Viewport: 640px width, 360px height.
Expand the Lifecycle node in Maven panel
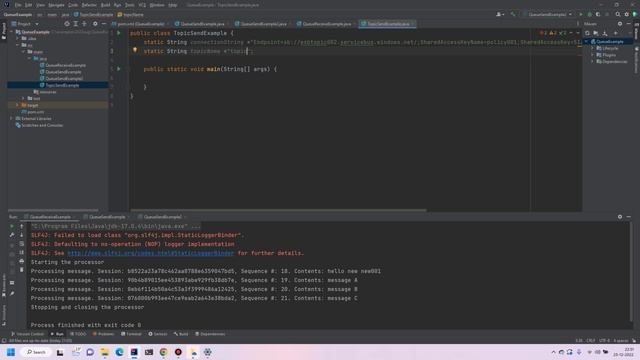pyautogui.click(x=592, y=48)
